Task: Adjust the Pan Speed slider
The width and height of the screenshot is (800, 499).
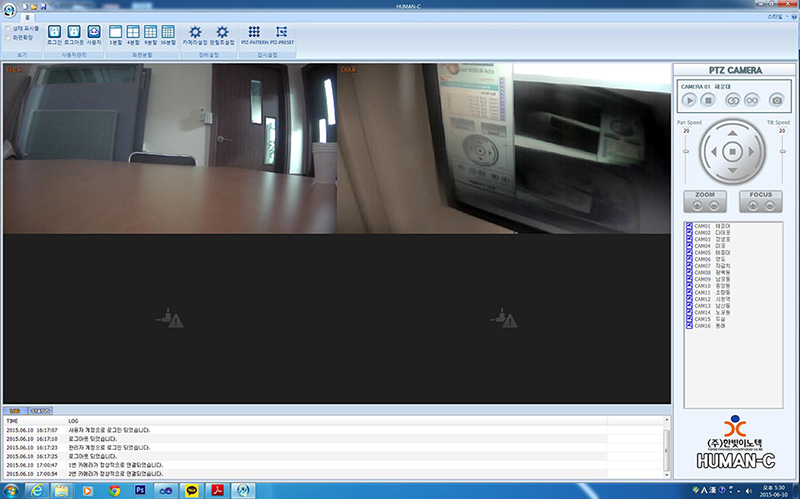Action: (687, 150)
